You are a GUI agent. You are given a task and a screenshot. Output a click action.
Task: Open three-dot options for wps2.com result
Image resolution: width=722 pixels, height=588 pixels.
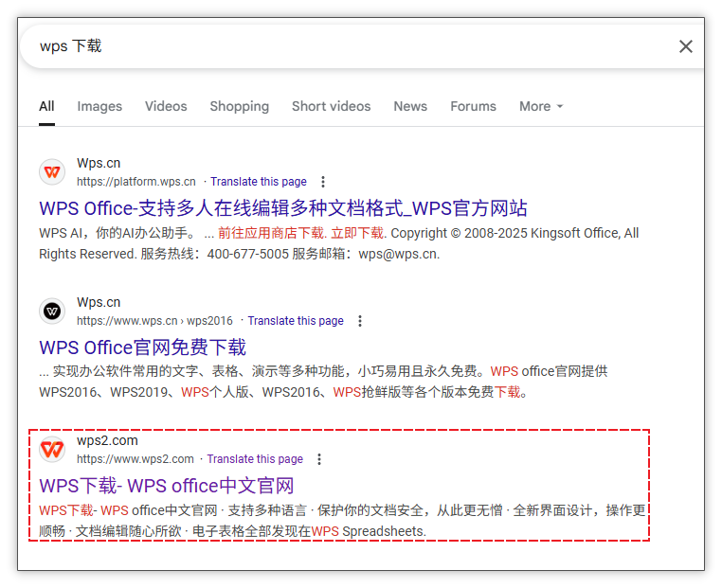click(319, 459)
